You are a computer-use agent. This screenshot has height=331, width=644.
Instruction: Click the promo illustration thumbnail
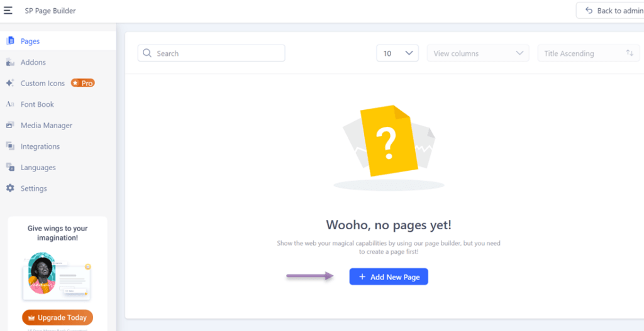(x=57, y=276)
